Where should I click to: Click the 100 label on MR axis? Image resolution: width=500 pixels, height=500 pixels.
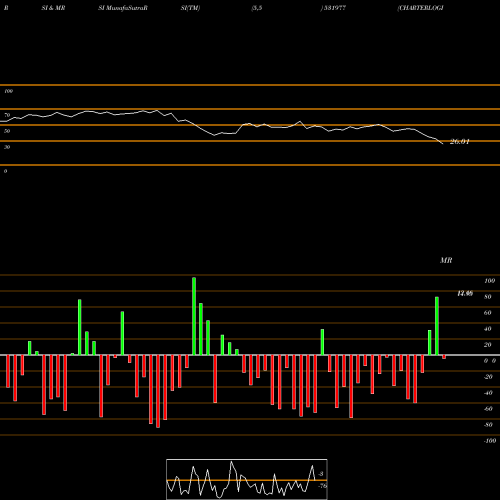tap(490, 281)
